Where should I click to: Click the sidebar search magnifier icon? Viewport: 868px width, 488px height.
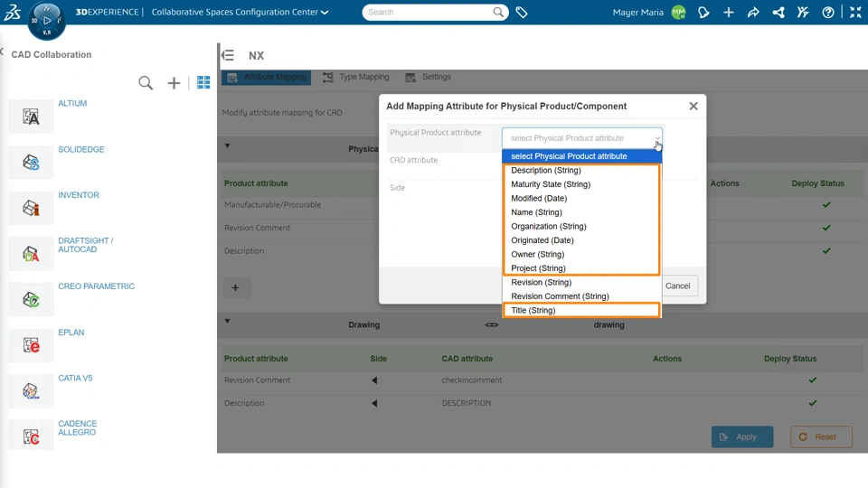tap(146, 83)
